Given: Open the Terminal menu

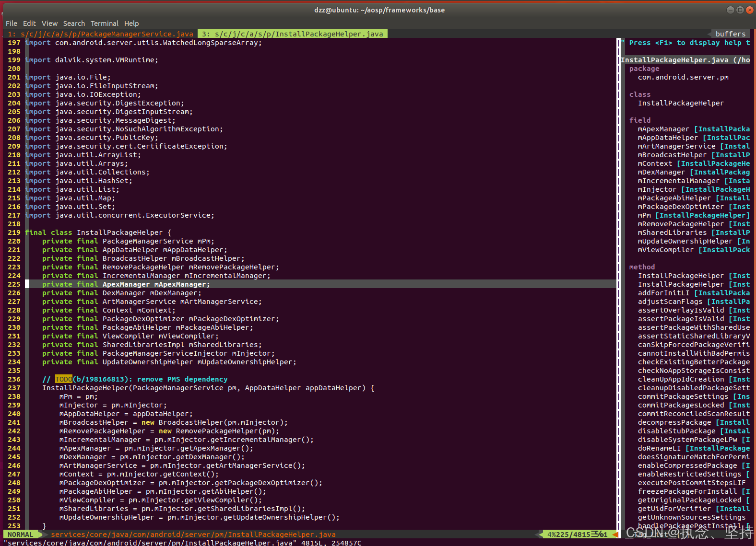Looking at the screenshot, I should [105, 23].
